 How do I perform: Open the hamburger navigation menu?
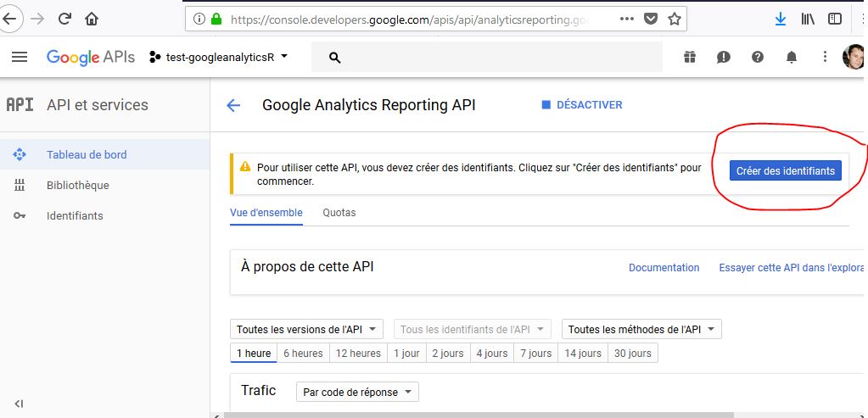(20, 57)
